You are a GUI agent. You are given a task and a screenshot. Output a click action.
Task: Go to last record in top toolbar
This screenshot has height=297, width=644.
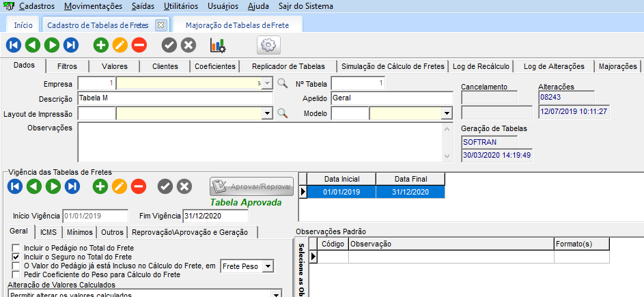70,45
